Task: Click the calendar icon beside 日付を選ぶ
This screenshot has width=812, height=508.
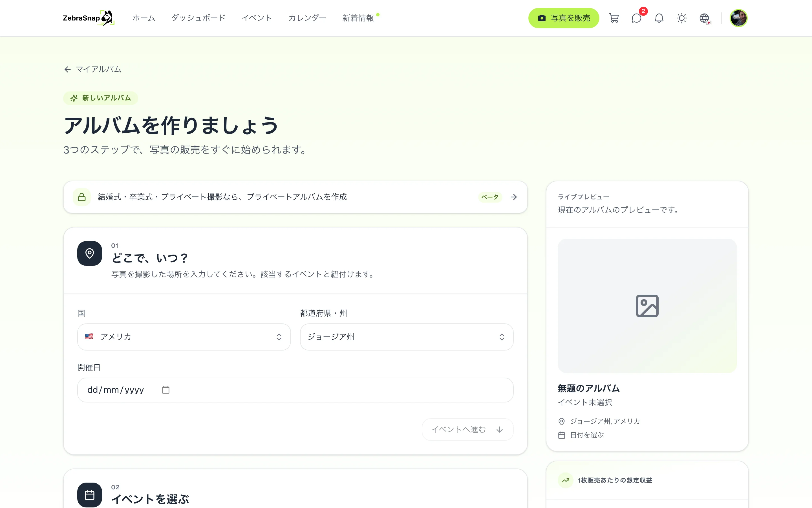Action: pos(561,435)
